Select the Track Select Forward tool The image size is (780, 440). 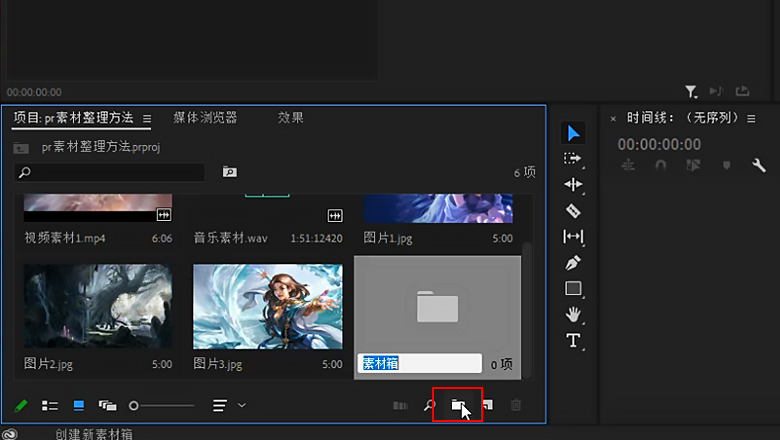point(573,159)
